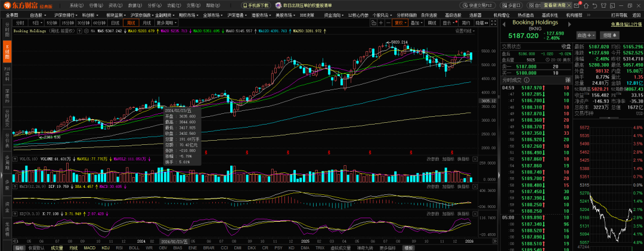Switch to 分时 period

[20, 23]
